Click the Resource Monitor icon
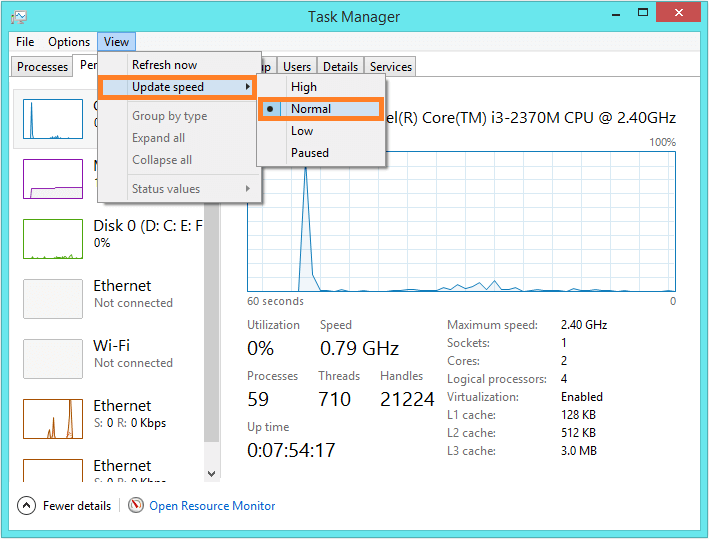The image size is (709, 539). 136,506
